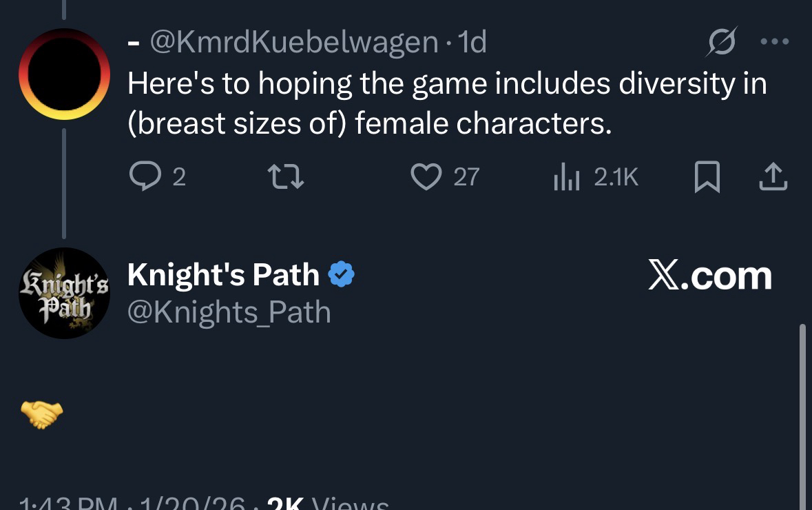Screen dimensions: 812x510
Task: Open the three-dot more options menu
Action: click(774, 41)
